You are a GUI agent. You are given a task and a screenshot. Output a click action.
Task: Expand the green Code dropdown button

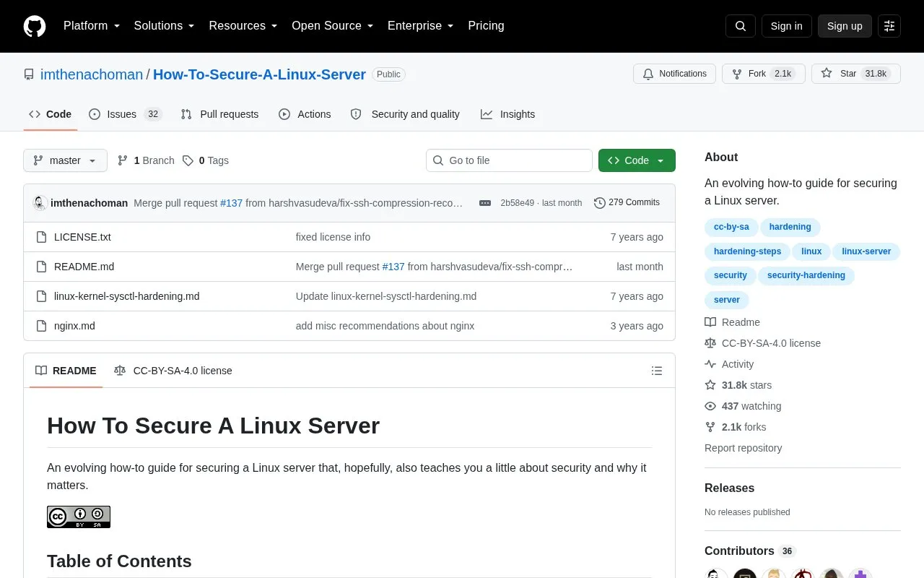[637, 160]
